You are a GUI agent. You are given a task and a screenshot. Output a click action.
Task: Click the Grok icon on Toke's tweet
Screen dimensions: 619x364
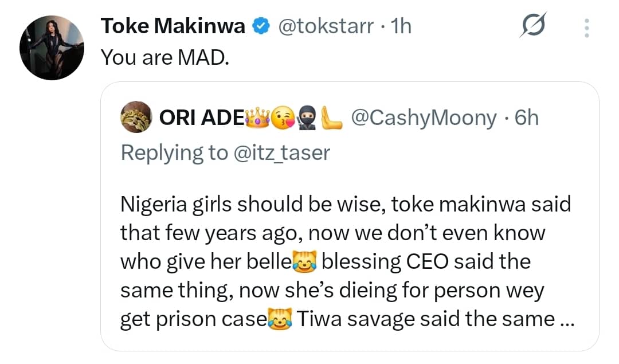point(534,26)
